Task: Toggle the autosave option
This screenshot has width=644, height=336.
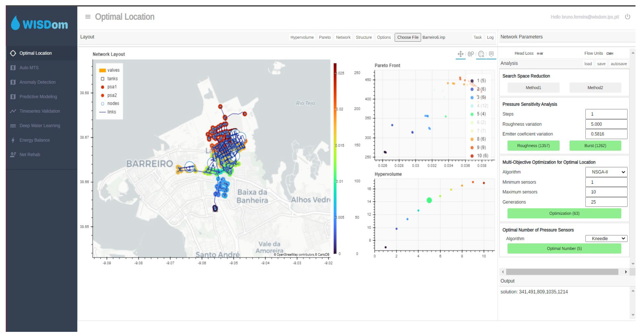Action: [619, 64]
